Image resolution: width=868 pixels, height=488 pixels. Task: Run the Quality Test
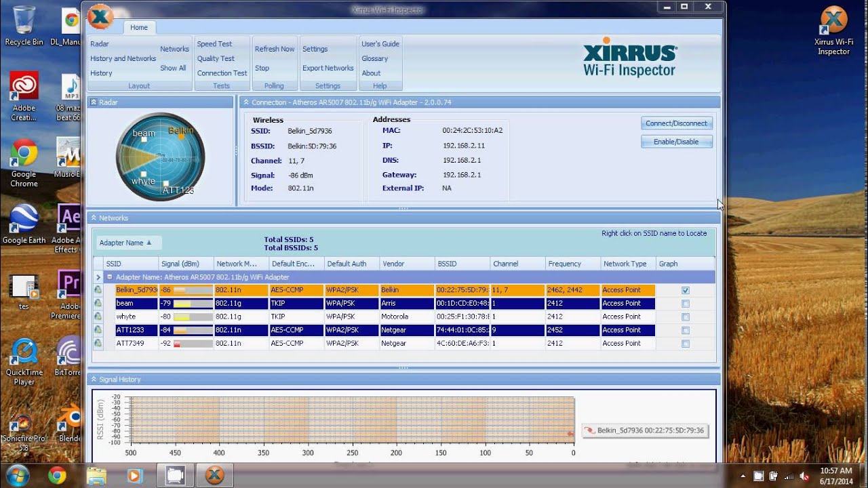216,59
